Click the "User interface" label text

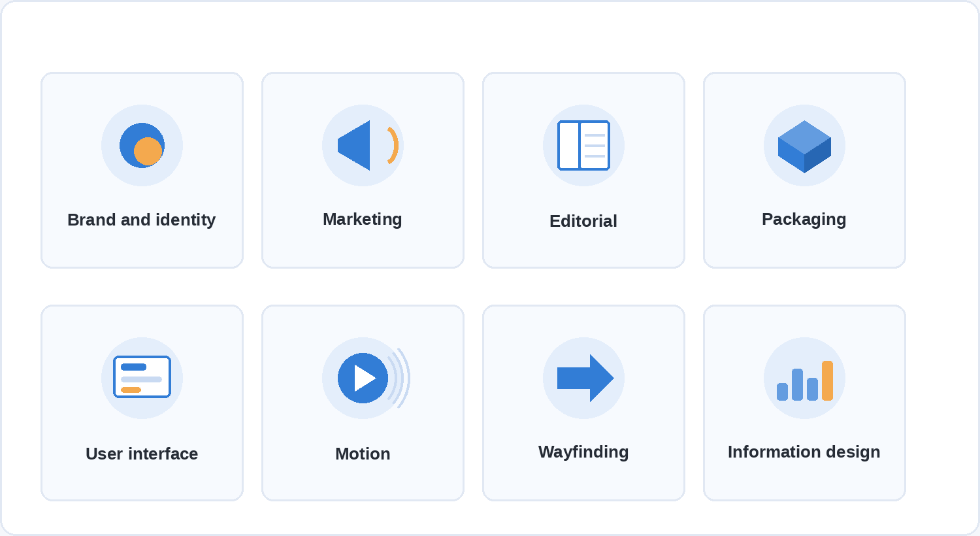142,454
